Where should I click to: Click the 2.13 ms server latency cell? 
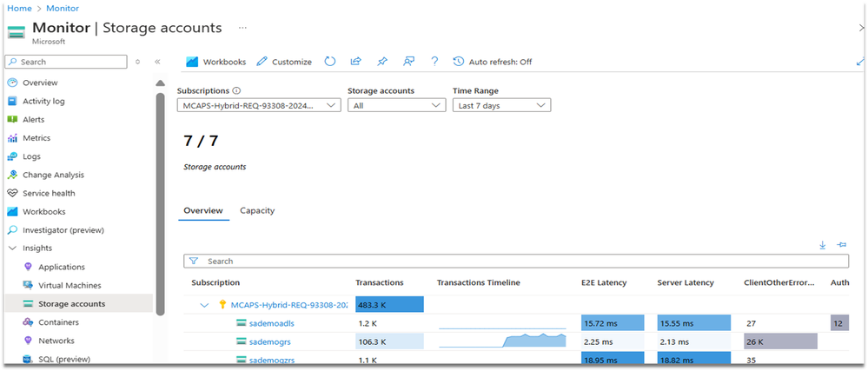694,342
